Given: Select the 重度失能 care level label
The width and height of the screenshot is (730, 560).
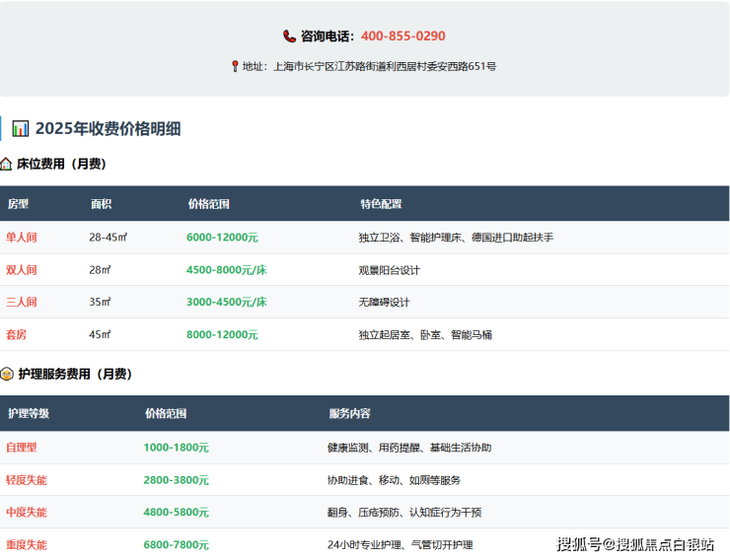Looking at the screenshot, I should pos(27,545).
